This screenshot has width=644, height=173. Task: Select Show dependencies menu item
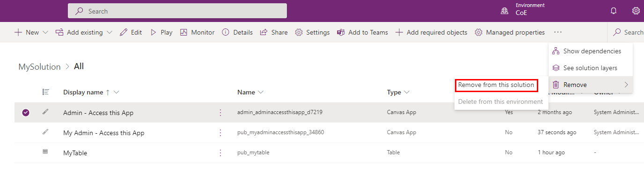tap(591, 51)
